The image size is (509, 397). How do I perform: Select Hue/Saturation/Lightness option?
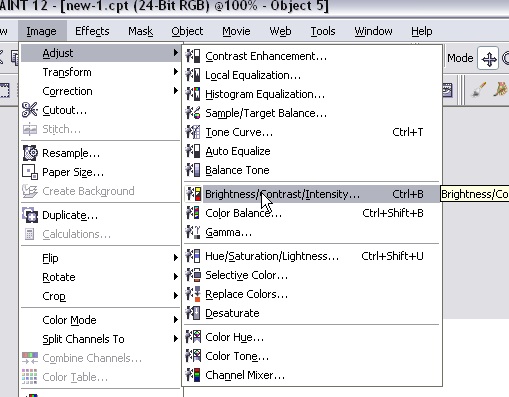click(312, 256)
